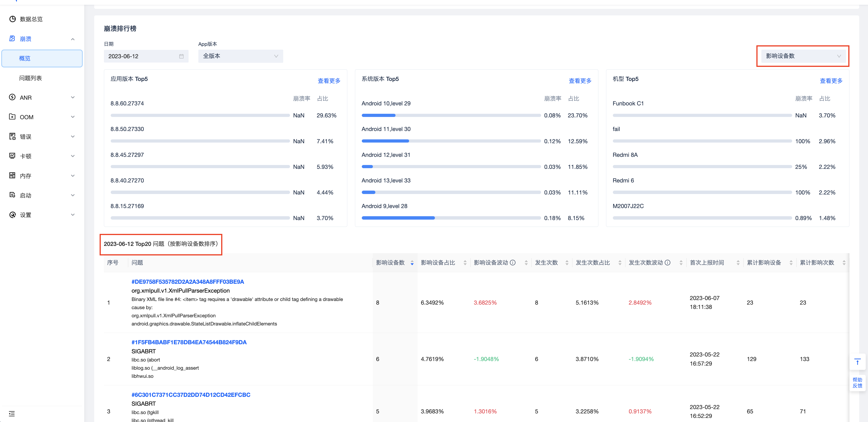
Task: Open the OOM menu label
Action: [x=27, y=117]
